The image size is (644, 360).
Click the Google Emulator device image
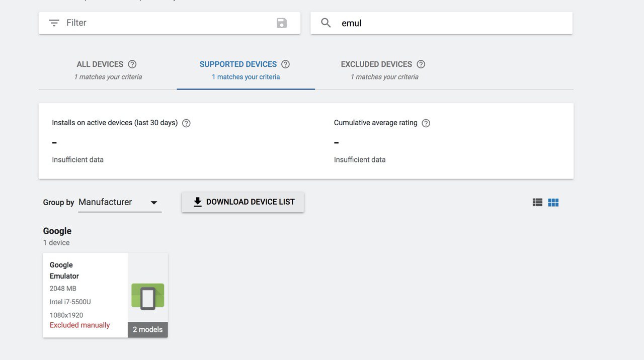(x=148, y=296)
